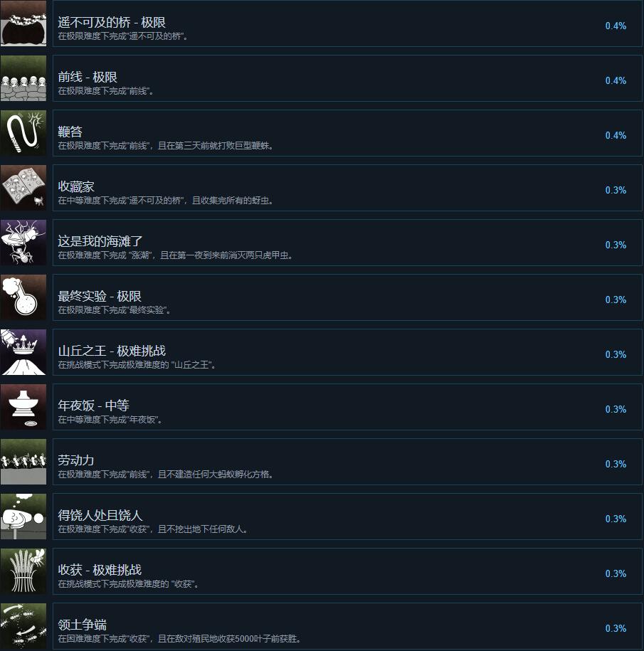This screenshot has height=651, width=644.
Task: Click the 前线 - 极限 ant soldiers icon
Action: (23, 78)
